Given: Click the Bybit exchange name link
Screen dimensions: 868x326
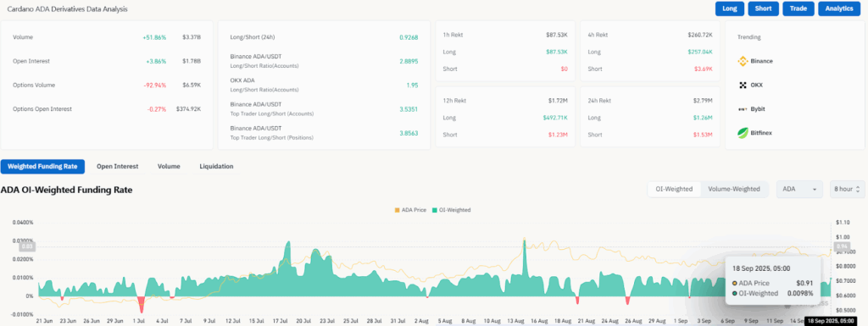Looking at the screenshot, I should pos(759,109).
